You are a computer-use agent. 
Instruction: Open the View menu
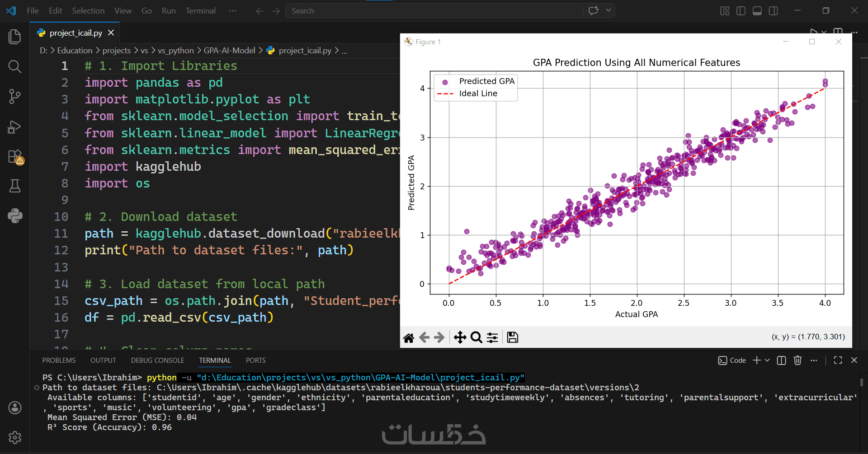123,11
